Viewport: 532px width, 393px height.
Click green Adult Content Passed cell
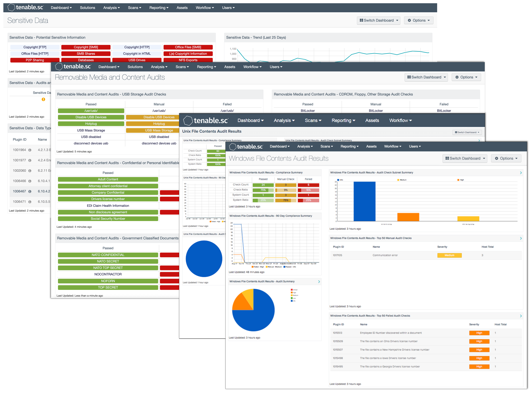108,180
